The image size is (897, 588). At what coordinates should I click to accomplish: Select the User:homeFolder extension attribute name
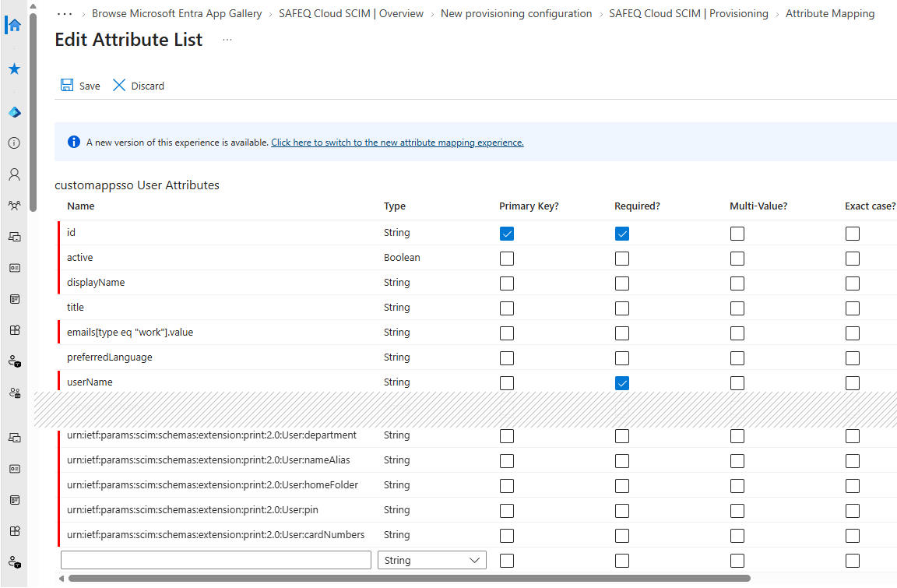point(213,485)
